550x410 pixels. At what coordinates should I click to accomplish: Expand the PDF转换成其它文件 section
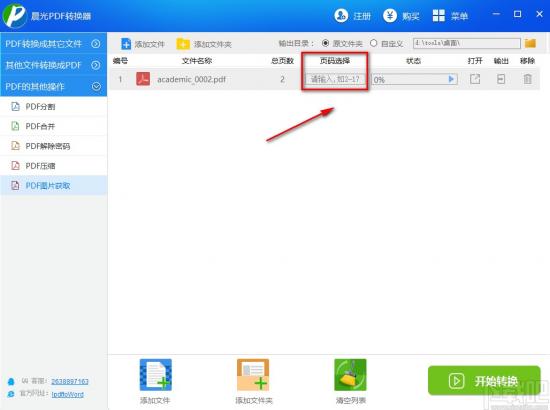click(53, 43)
